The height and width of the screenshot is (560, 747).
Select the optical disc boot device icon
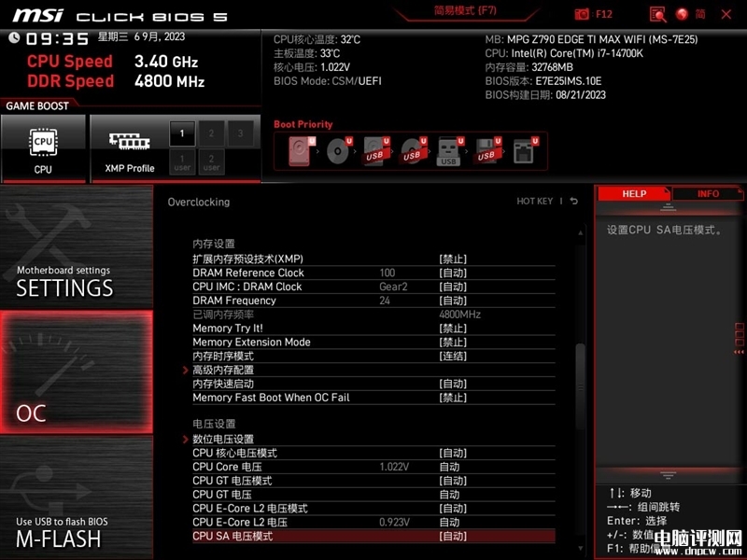coord(339,151)
